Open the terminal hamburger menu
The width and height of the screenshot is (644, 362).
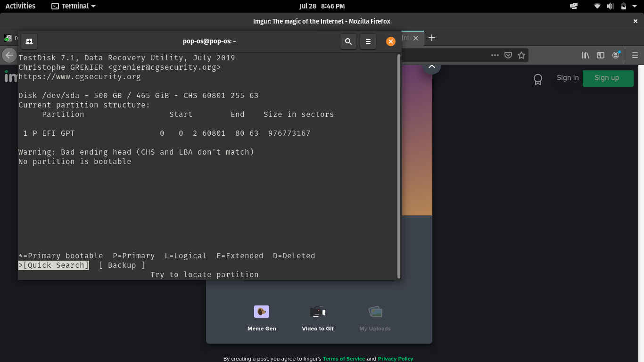(368, 41)
